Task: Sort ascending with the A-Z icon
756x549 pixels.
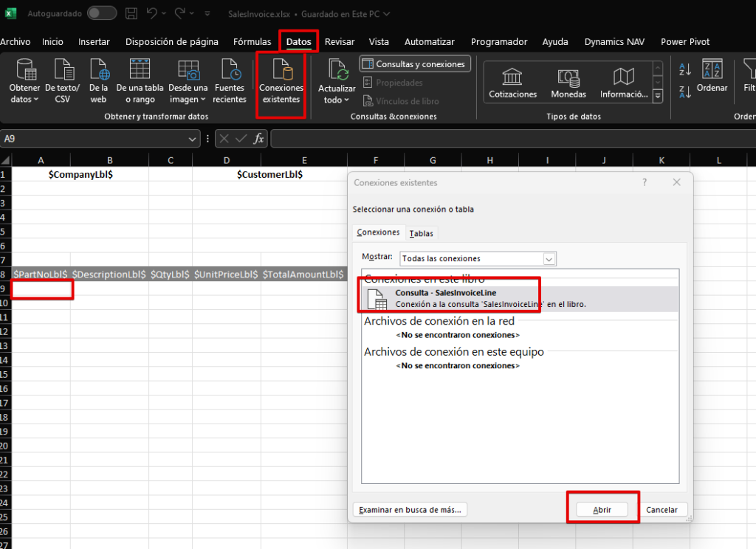Action: 684,68
